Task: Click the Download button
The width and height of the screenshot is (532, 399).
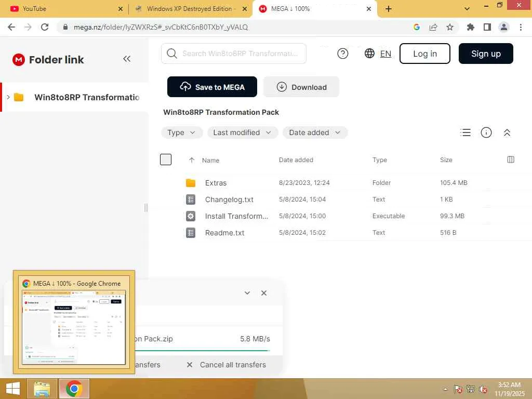Action: 301,87
